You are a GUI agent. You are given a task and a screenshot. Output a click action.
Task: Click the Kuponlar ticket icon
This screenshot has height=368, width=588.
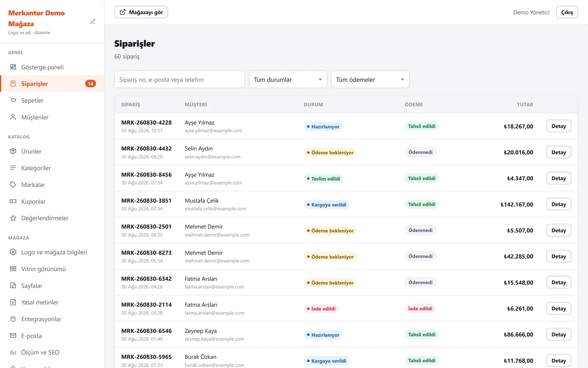(13, 201)
